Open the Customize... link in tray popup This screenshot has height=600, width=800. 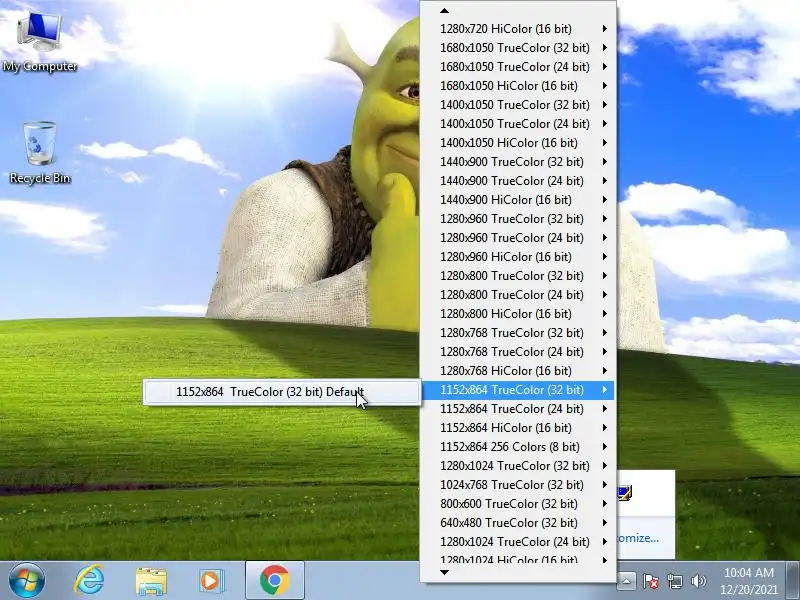(x=638, y=538)
